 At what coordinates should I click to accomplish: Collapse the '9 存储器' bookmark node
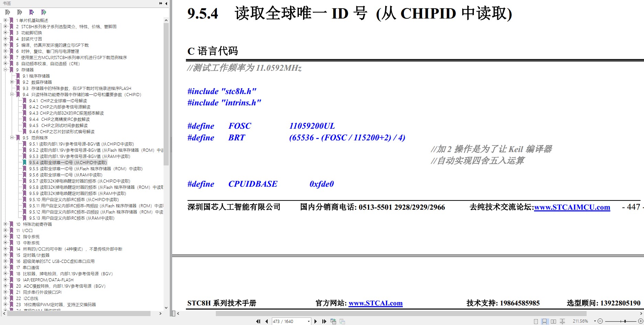[5, 70]
